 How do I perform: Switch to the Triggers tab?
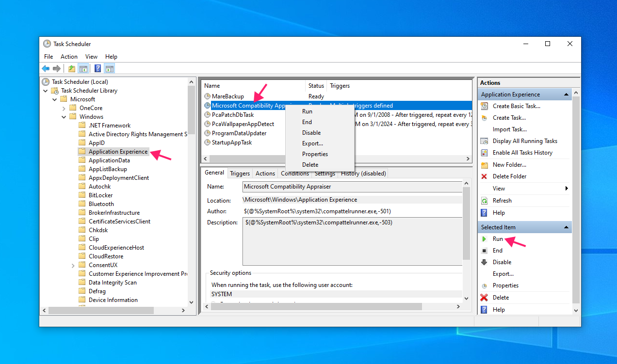pos(240,174)
